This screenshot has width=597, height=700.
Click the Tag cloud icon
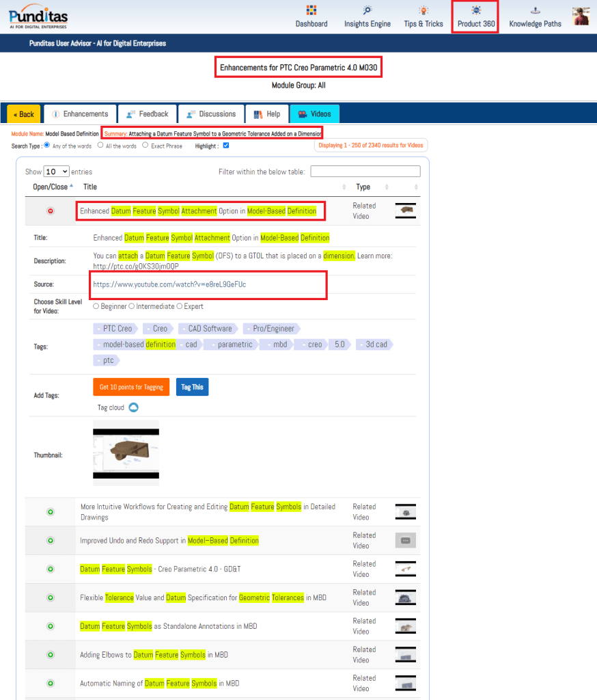tap(134, 407)
